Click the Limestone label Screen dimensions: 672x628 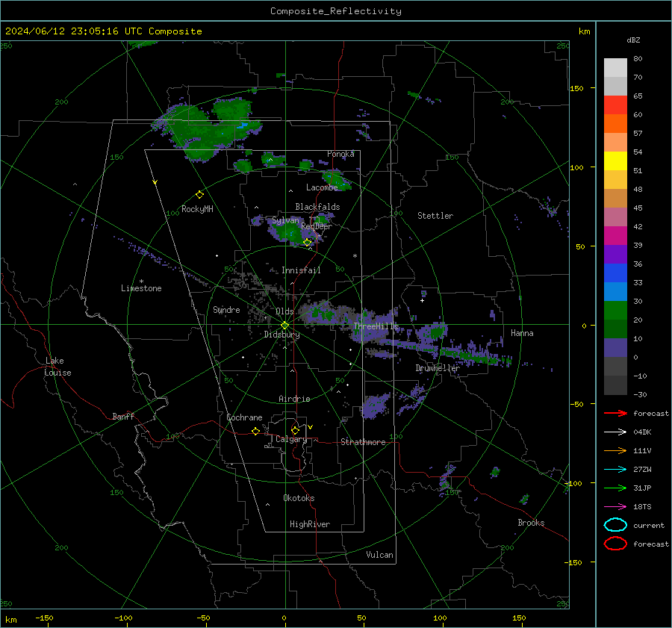tap(141, 288)
